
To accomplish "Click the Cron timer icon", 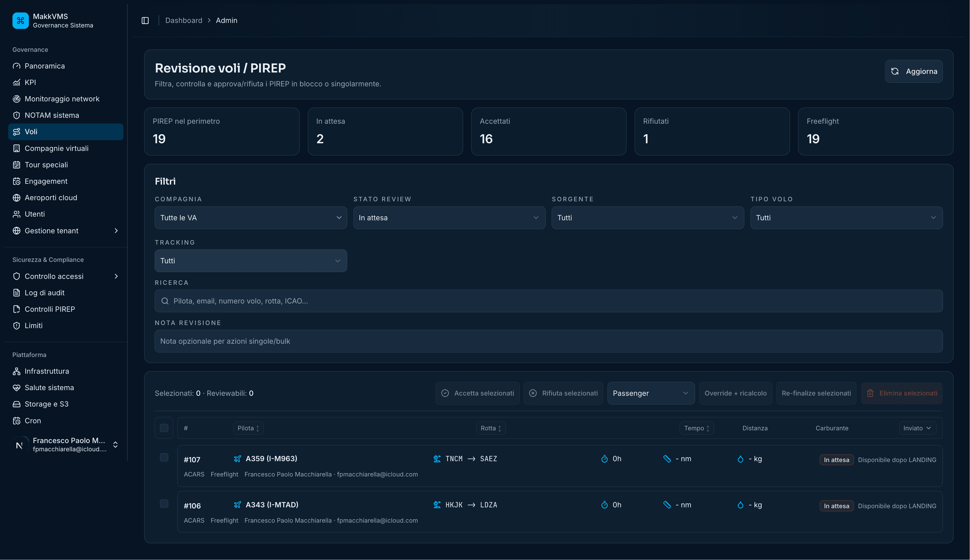I will (16, 421).
